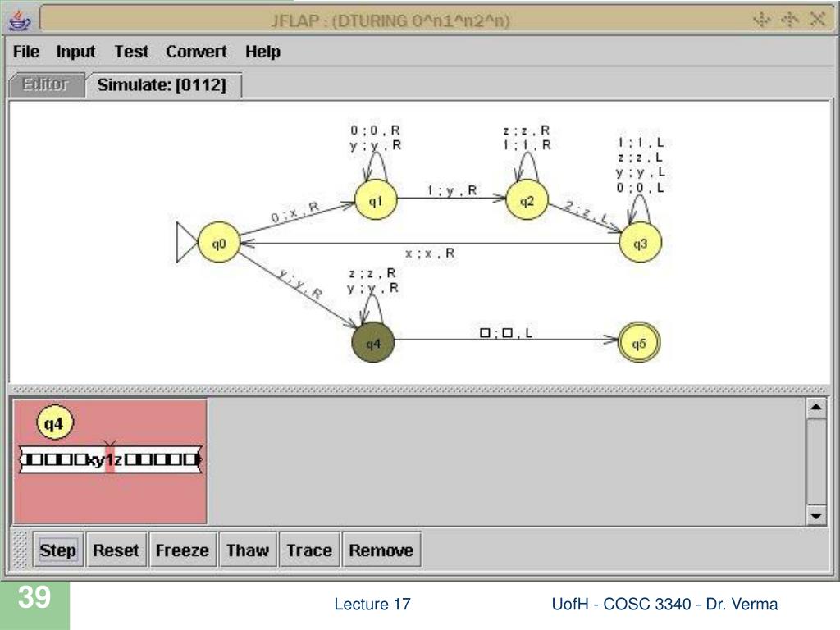Click the configuration pane vertical scrollbar track

816,462
